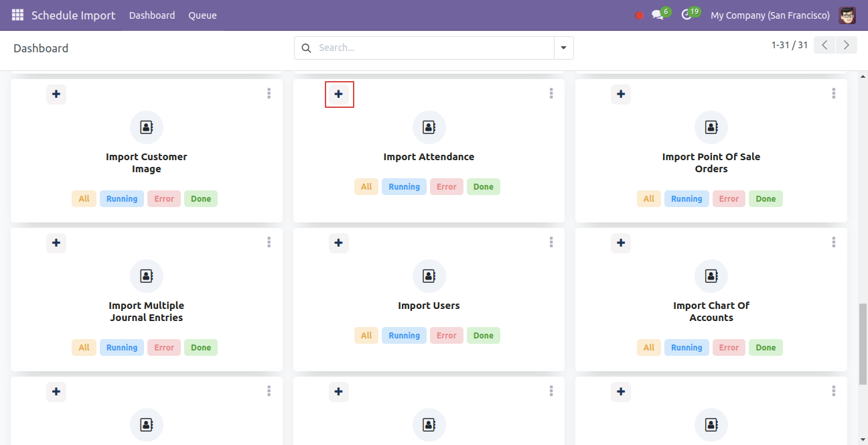Go to the previous page arrow
This screenshot has width=868, height=445.
pos(824,45)
